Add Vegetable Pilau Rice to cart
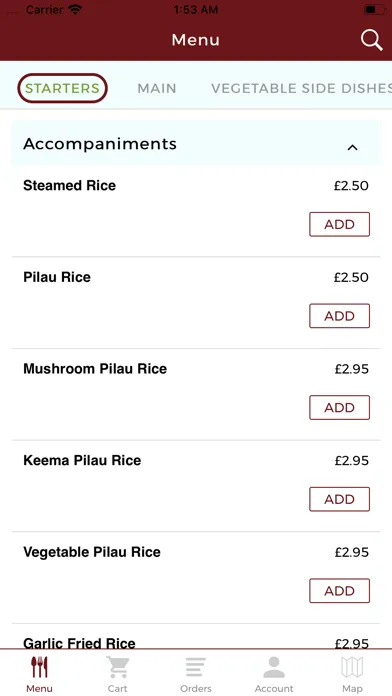 (x=340, y=590)
